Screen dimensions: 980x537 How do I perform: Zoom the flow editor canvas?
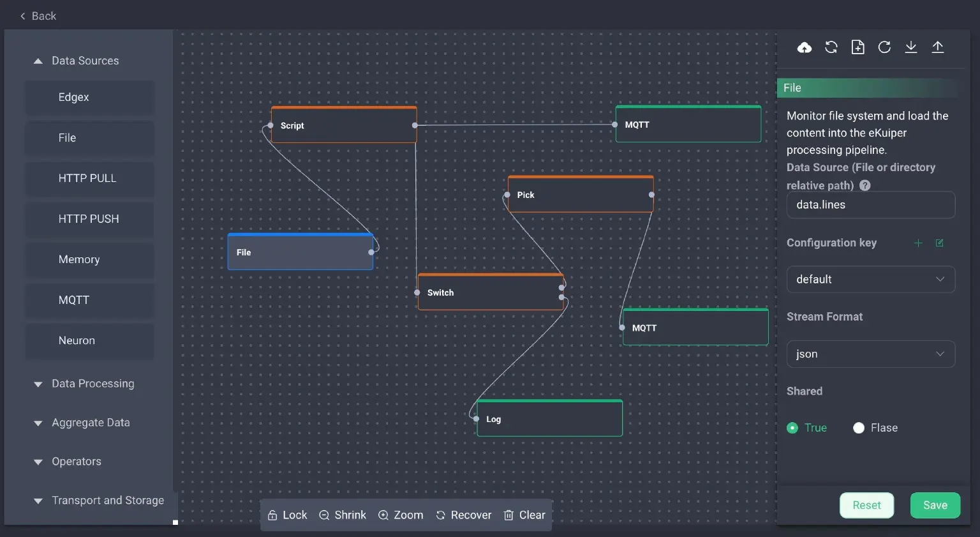[x=401, y=515]
